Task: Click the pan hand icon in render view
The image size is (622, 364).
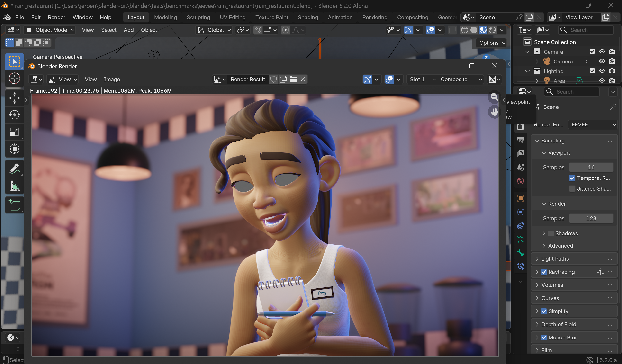Action: point(494,112)
